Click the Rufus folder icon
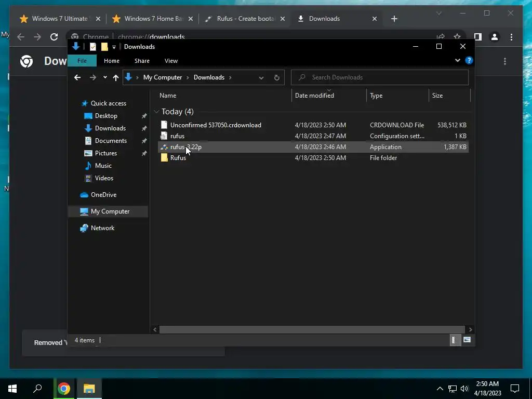Screen dimensions: 532x399 164,158
